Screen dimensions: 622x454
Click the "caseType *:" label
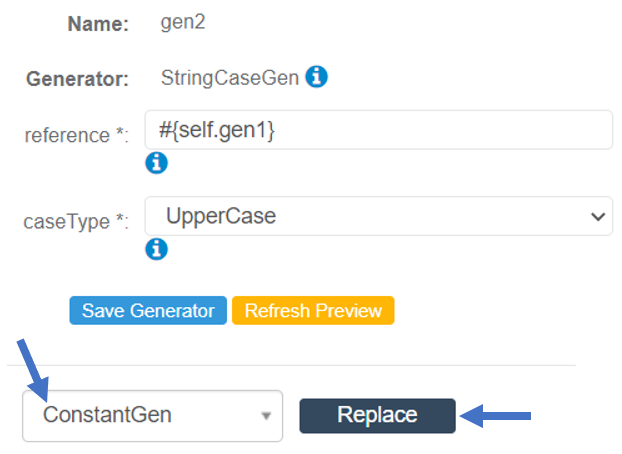click(x=77, y=221)
